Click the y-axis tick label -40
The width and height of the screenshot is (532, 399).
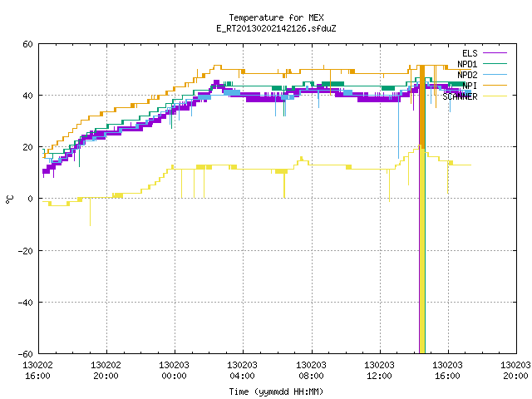pos(26,303)
